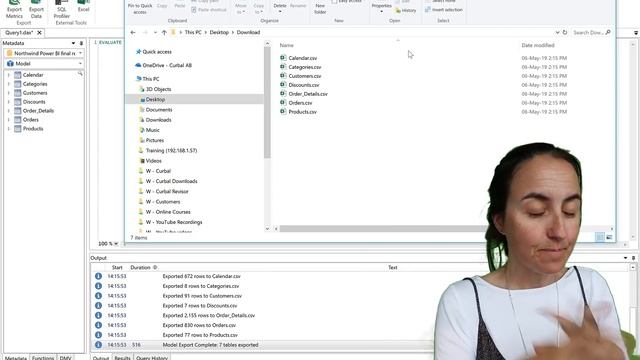Select Order_Details table icon in Metadata tree

click(18, 111)
